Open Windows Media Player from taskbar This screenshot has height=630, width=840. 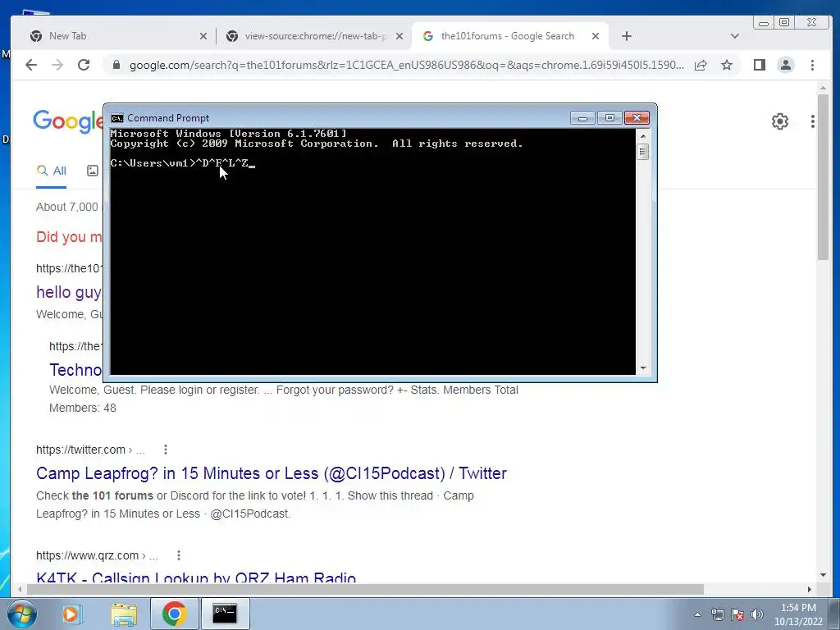[71, 614]
